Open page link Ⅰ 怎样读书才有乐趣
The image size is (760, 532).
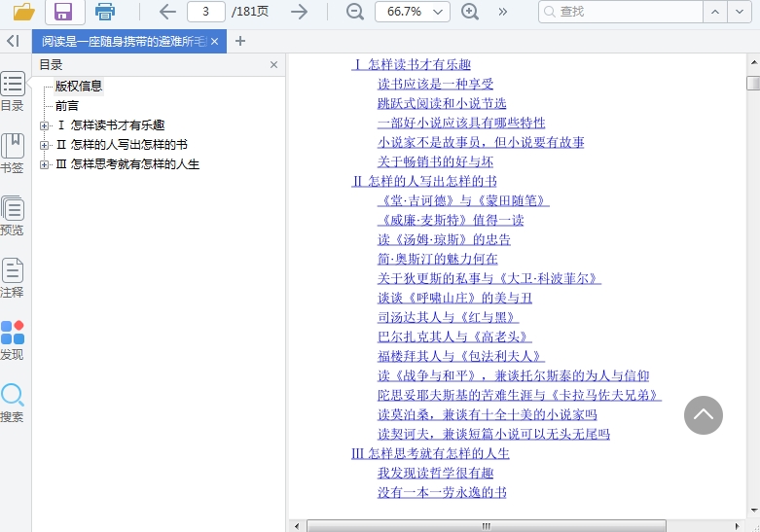point(411,64)
